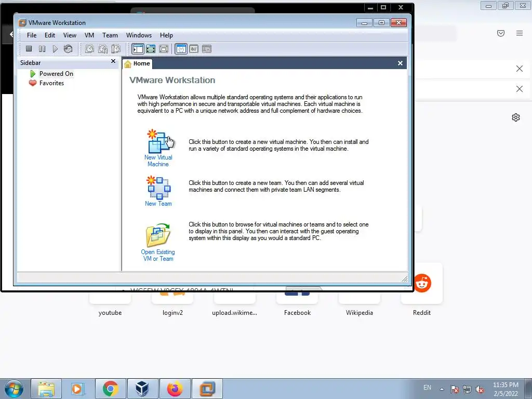The height and width of the screenshot is (399, 532).
Task: Click the New Virtual Machine link text
Action: tap(158, 161)
